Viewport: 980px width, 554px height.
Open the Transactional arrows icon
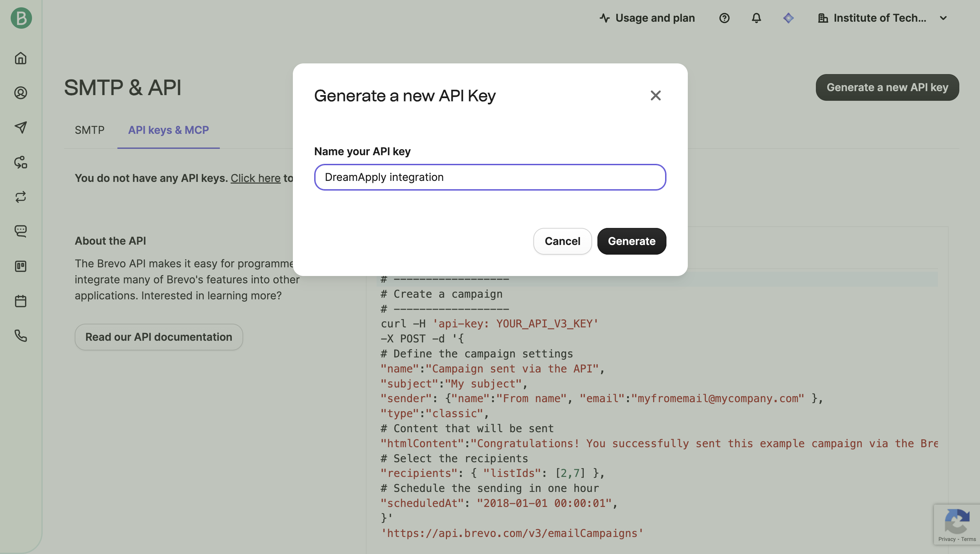point(21,197)
